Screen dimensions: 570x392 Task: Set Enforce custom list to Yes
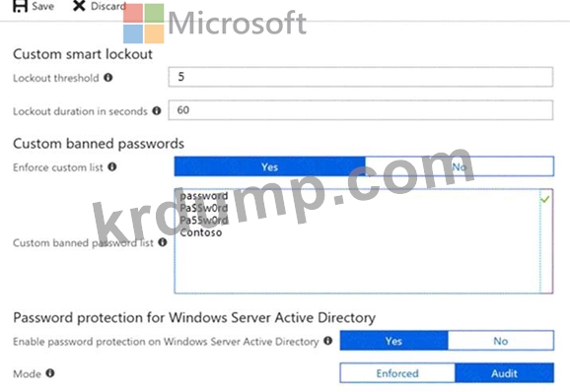click(x=270, y=166)
